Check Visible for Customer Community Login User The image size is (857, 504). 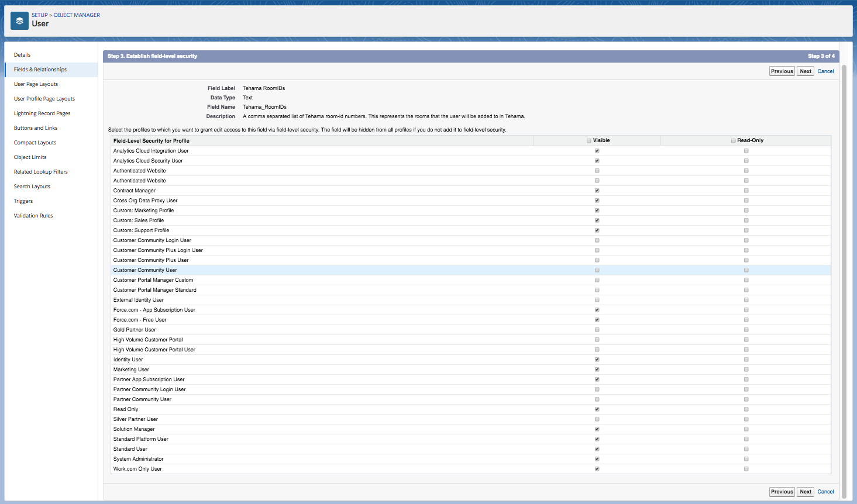point(597,240)
